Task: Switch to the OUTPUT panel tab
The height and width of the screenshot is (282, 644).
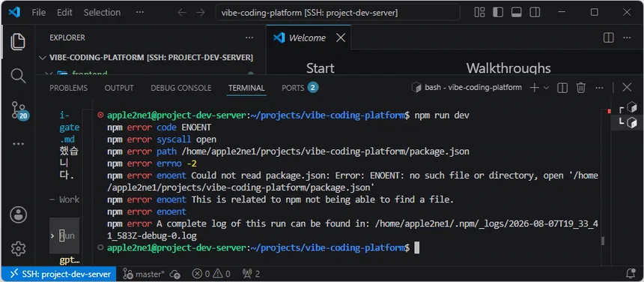Action: [119, 88]
